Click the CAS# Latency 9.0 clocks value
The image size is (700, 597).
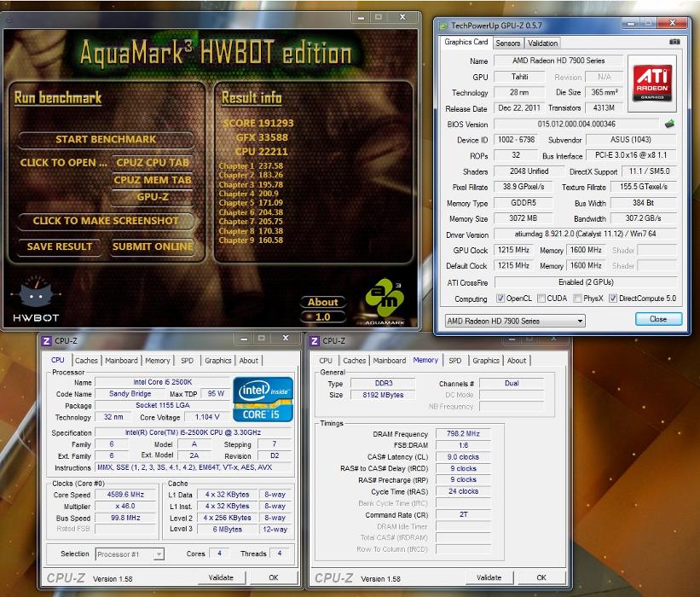(x=463, y=457)
